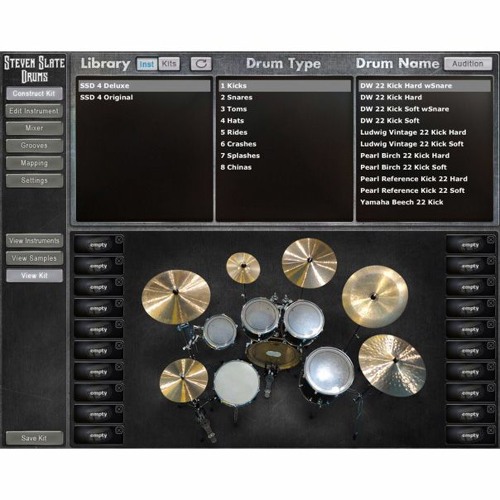Open the Mixer page
This screenshot has height=500, width=500.
point(34,128)
